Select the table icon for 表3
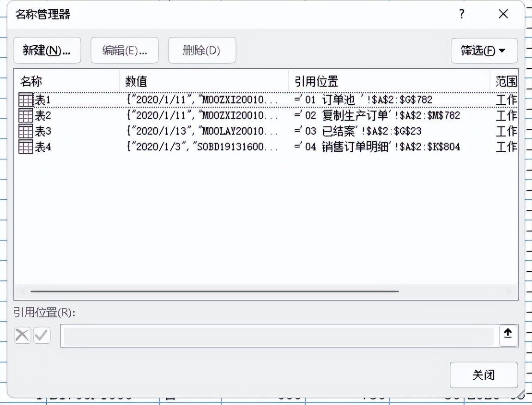Image resolution: width=532 pixels, height=405 pixels. (x=26, y=131)
